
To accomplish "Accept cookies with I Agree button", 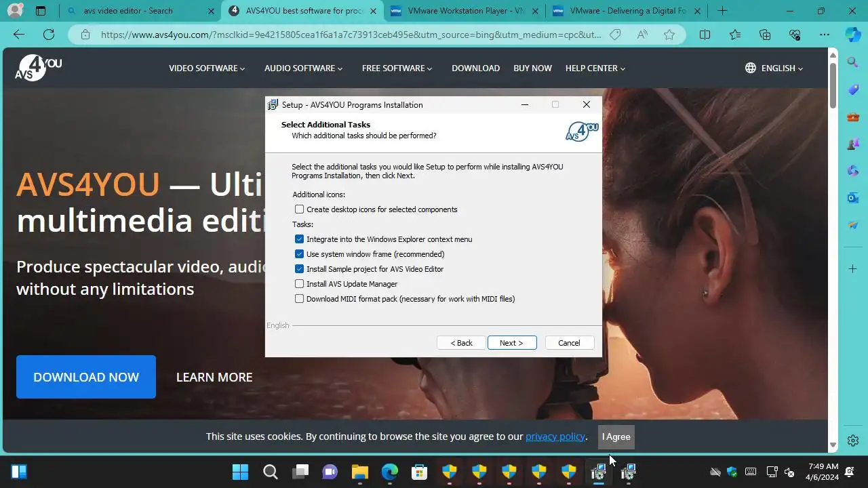I will coord(616,436).
